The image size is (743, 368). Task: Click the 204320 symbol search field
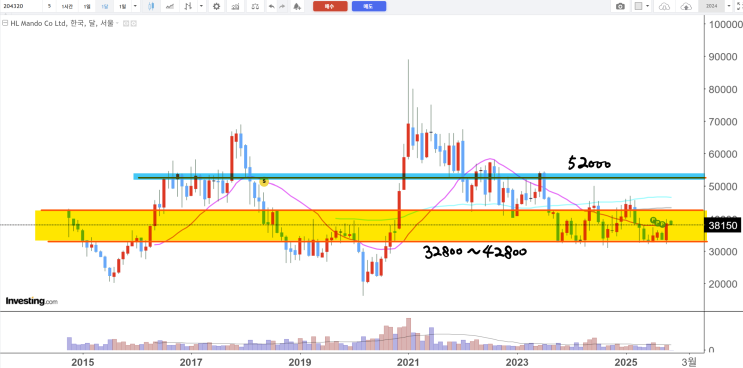21,6
